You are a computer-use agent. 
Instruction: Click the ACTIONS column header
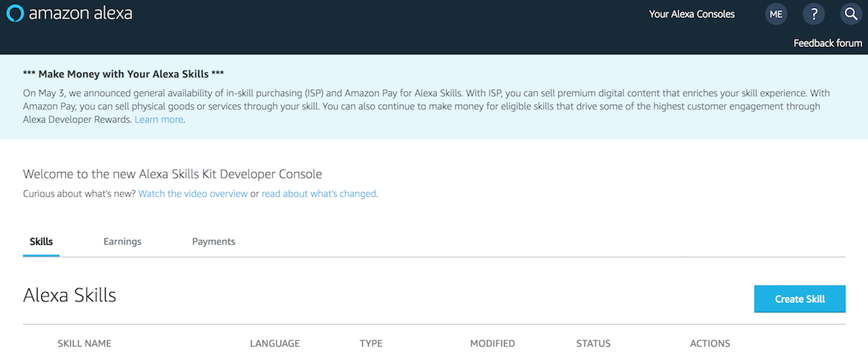pyautogui.click(x=710, y=343)
